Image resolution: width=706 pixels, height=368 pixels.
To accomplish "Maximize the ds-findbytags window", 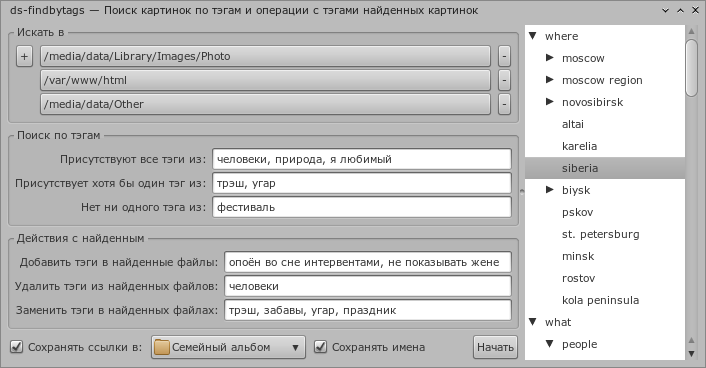I will [x=680, y=10].
